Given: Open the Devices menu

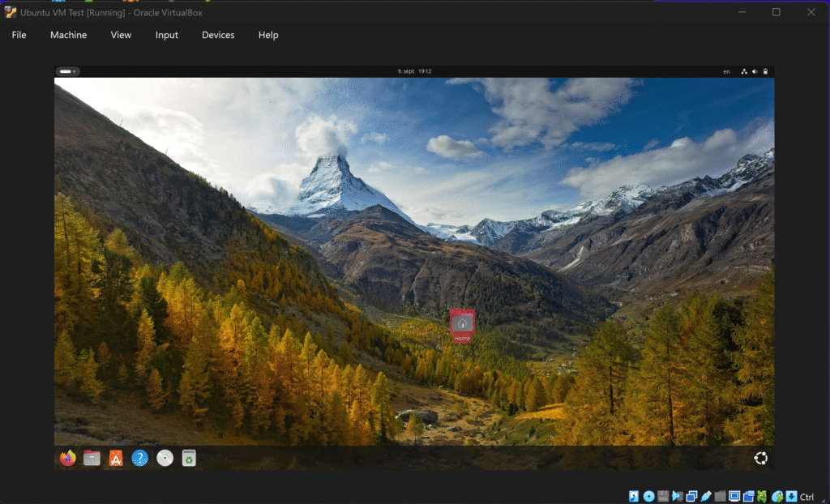Looking at the screenshot, I should pos(218,35).
